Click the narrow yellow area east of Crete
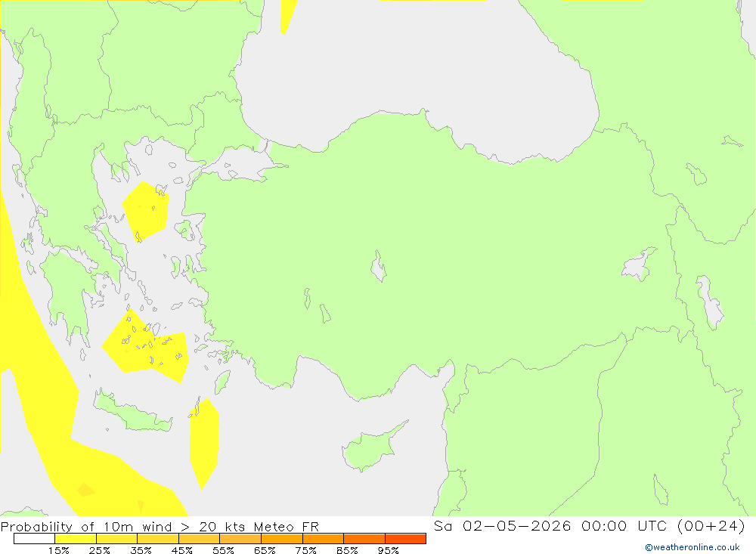Viewport: 756px width, 554px height. (204, 444)
